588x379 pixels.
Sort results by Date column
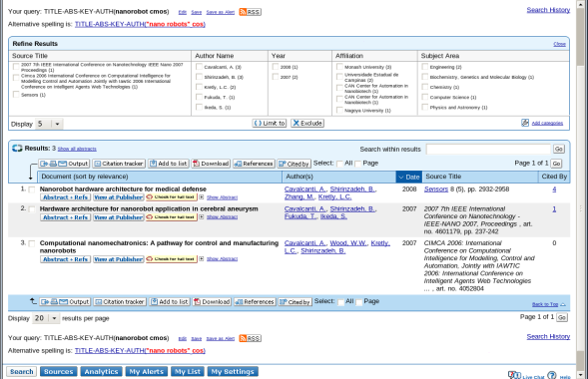click(x=409, y=177)
